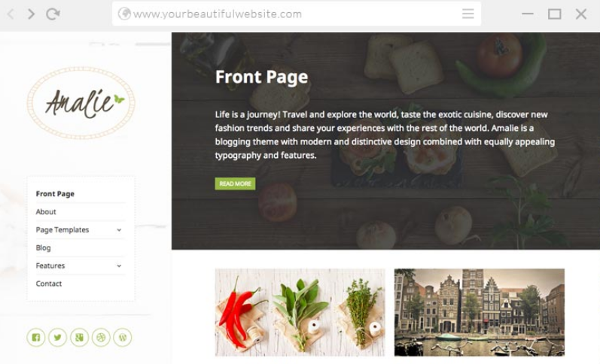Open the About menu item
Image resolution: width=600 pixels, height=364 pixels.
(46, 212)
